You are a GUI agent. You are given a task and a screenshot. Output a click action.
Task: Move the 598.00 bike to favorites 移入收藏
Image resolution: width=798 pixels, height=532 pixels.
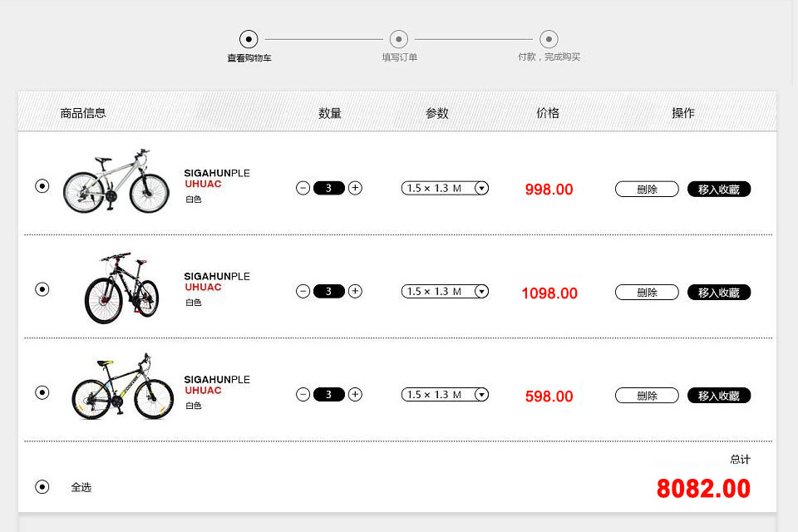pos(719,396)
